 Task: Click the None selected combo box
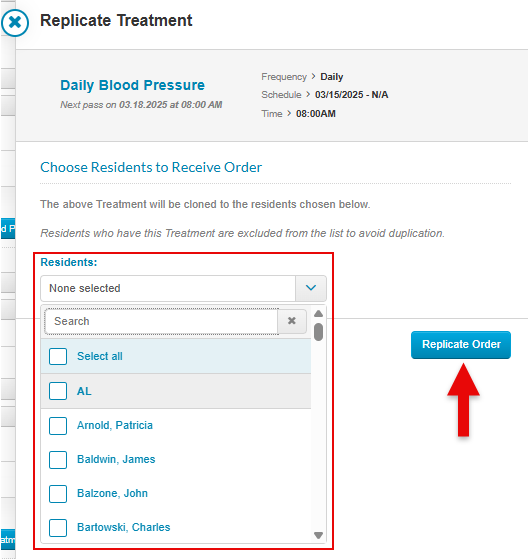pos(183,288)
